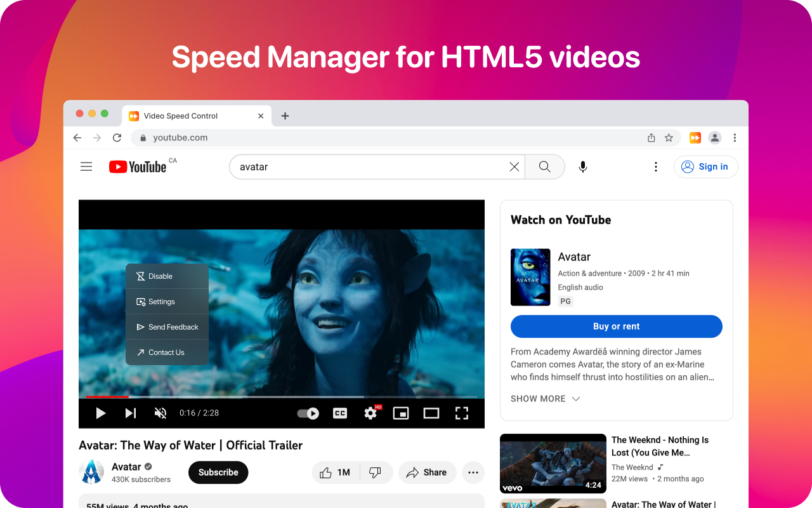Open the video player settings gear

point(370,413)
